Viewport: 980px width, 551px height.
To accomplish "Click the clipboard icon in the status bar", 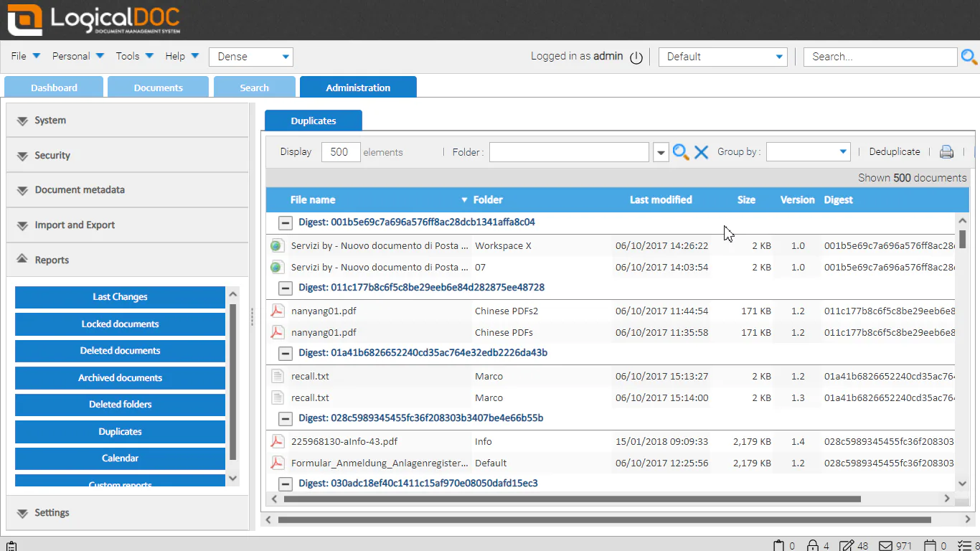I will 11,545.
